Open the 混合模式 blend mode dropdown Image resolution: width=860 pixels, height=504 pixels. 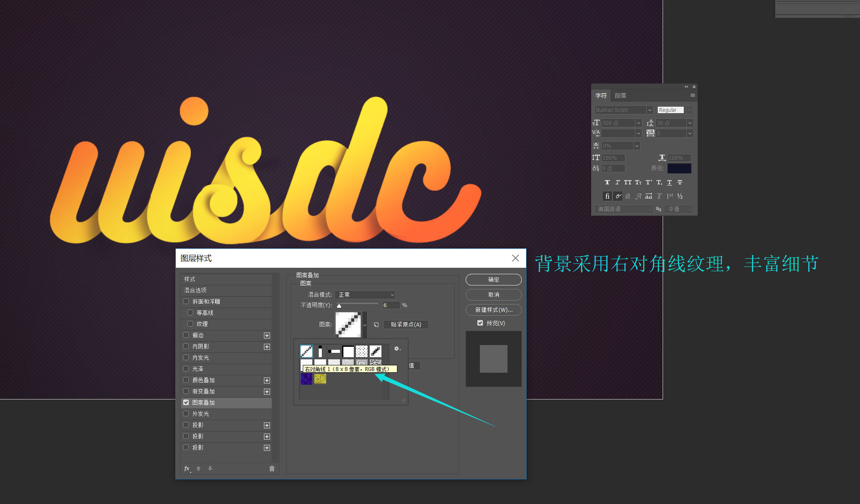click(365, 295)
